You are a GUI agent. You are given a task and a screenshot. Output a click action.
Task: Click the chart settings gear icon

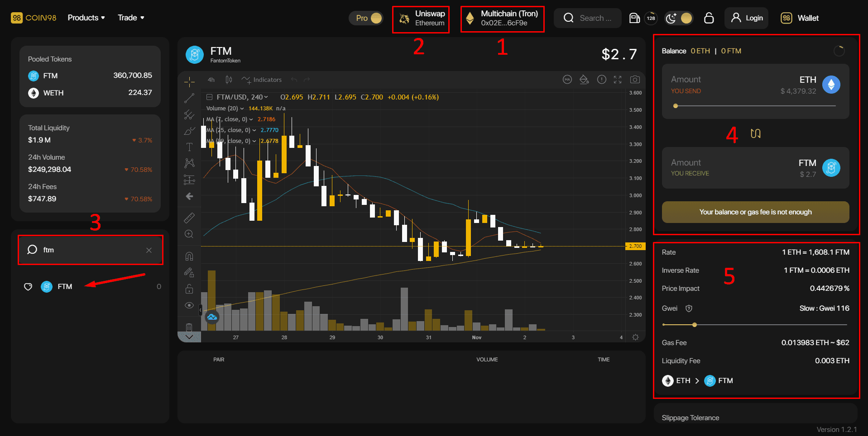[635, 337]
